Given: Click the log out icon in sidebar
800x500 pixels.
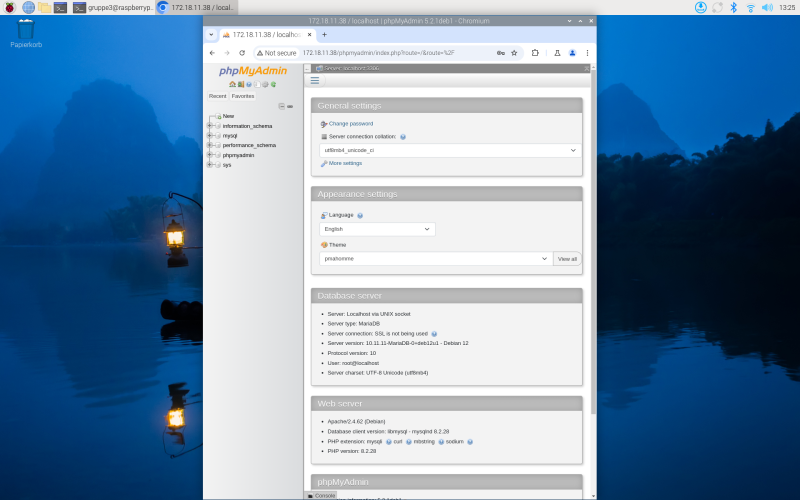Looking at the screenshot, I should 240,84.
